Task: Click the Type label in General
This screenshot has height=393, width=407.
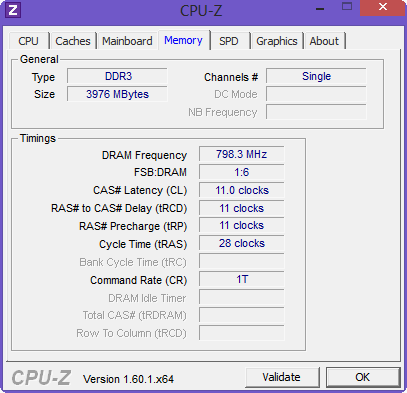Action: (x=44, y=77)
